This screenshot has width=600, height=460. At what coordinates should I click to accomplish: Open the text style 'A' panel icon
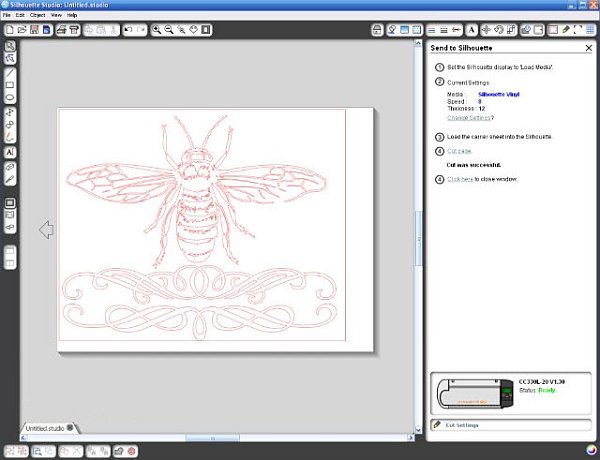(471, 31)
